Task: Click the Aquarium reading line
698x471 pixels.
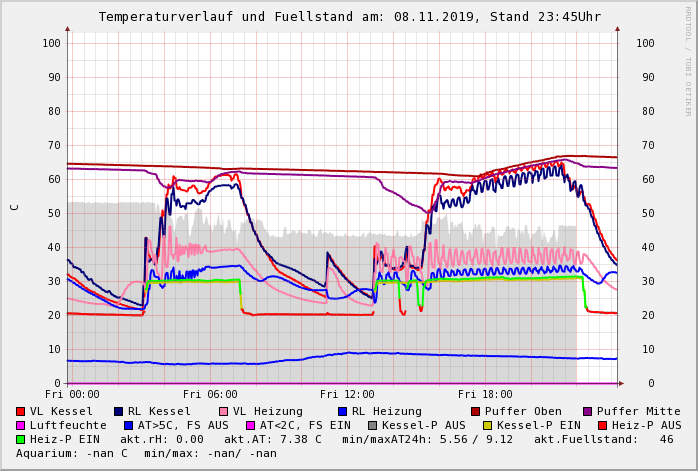Action: pos(146,453)
